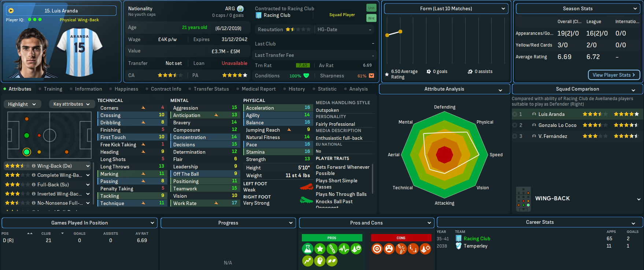Click the target bullseye icon under Cons
Screen dimensions: 644x270
click(x=377, y=249)
